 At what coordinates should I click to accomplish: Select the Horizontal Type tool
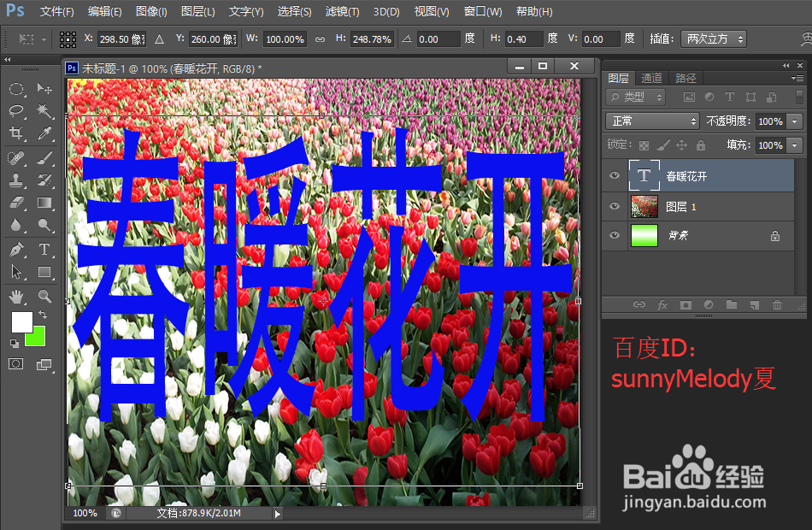pos(44,250)
